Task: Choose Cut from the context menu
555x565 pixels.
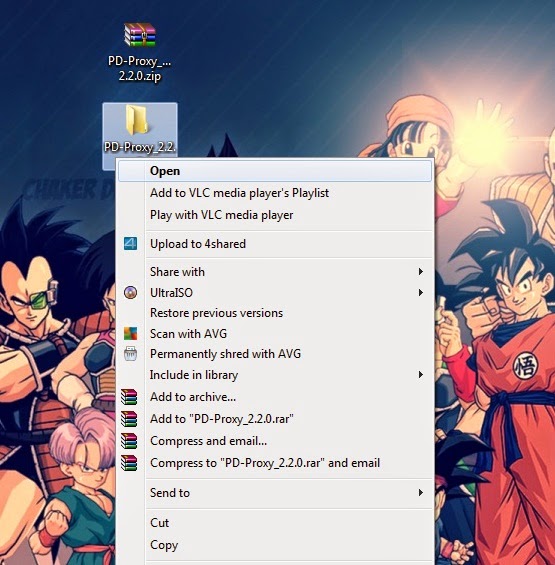Action: [x=275, y=522]
